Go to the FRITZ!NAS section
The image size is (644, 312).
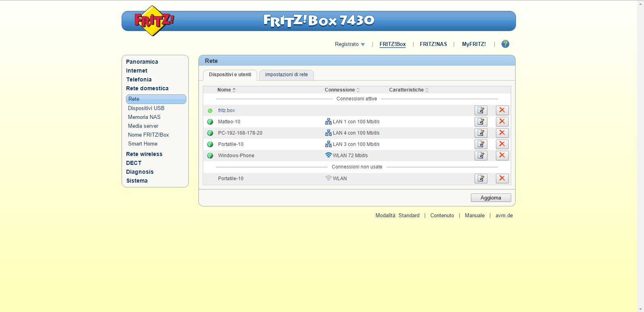433,44
